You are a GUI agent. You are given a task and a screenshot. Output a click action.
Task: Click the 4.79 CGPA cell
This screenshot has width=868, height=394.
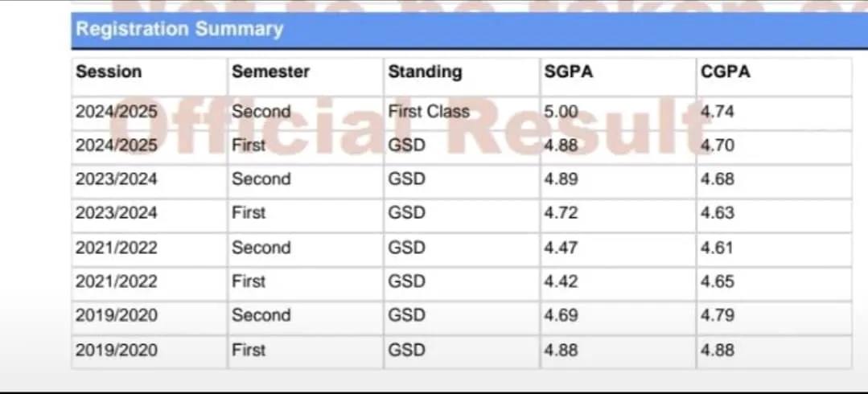(718, 315)
